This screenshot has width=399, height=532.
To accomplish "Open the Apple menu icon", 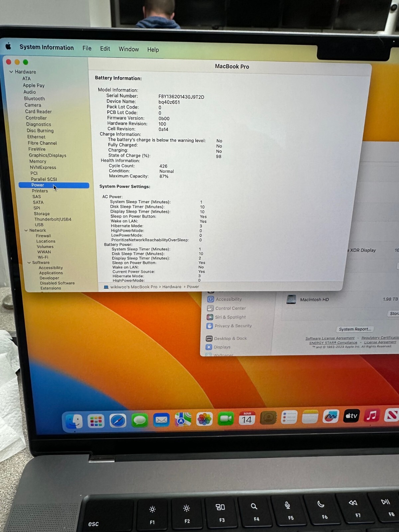I will coord(8,47).
